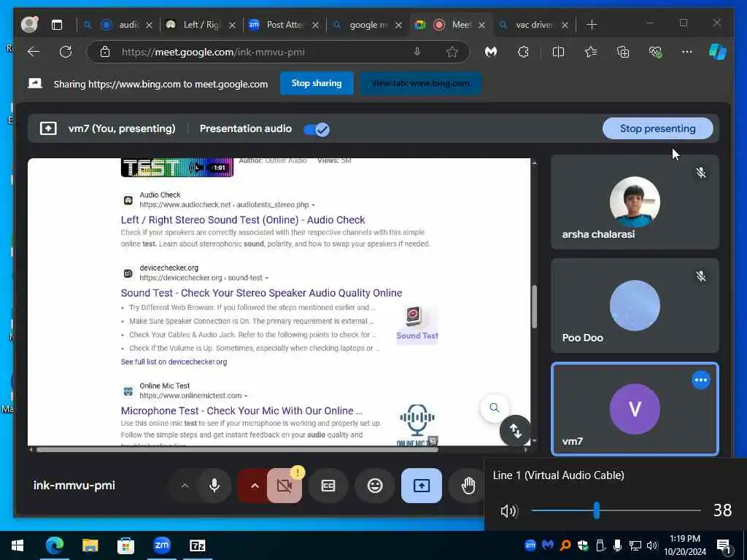
Task: Click the Stop sharing button
Action: [317, 83]
